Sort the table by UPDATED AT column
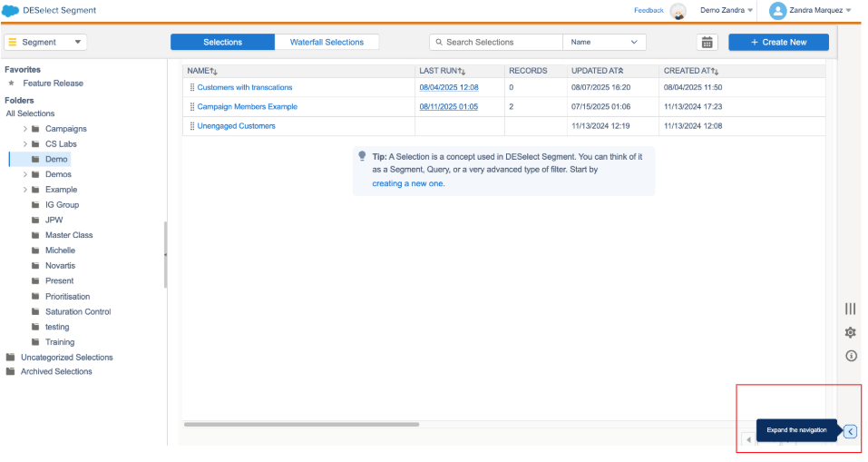 (x=598, y=71)
